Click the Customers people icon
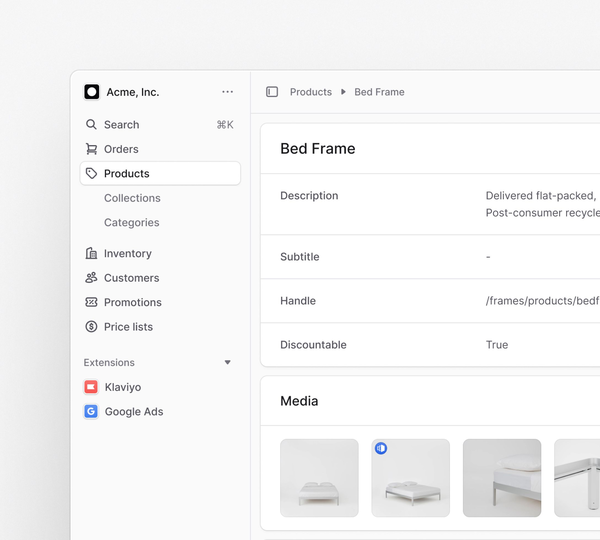The height and width of the screenshot is (540, 600). tap(92, 278)
